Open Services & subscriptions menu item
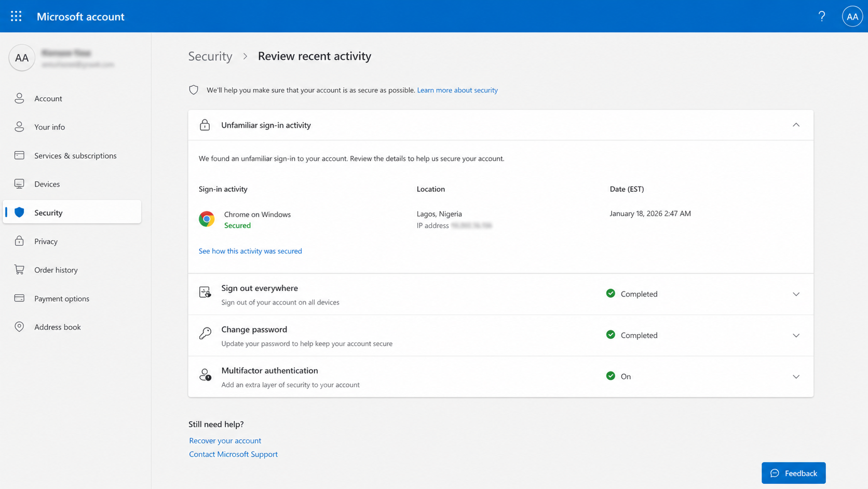The width and height of the screenshot is (868, 489). pyautogui.click(x=72, y=155)
